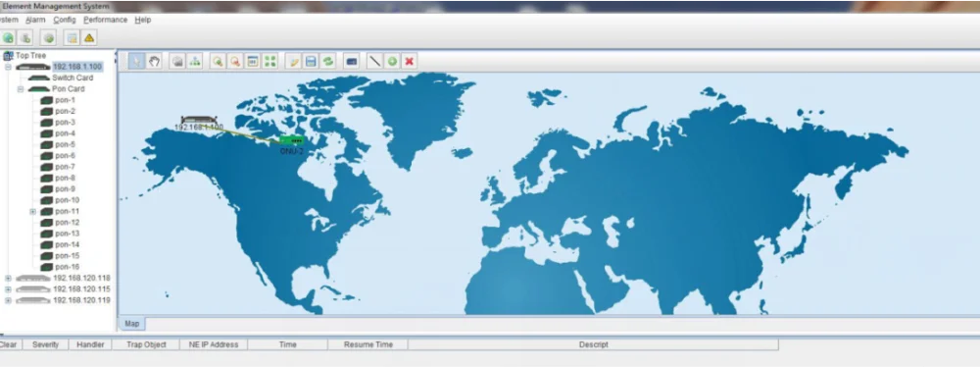Open the yellow warning alarm icon
This screenshot has width=980, height=367.
[x=89, y=37]
